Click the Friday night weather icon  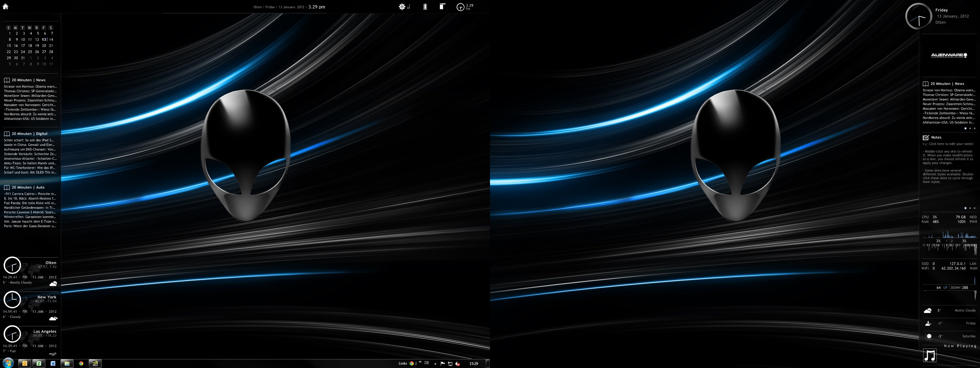[x=928, y=324]
